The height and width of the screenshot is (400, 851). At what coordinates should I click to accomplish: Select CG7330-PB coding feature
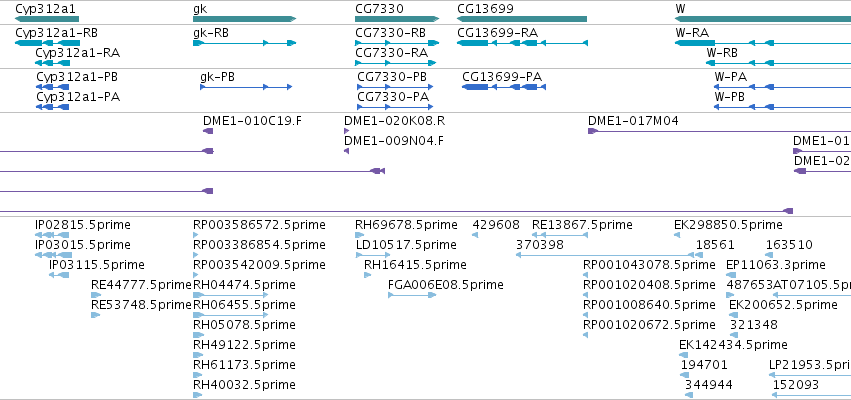tap(395, 87)
